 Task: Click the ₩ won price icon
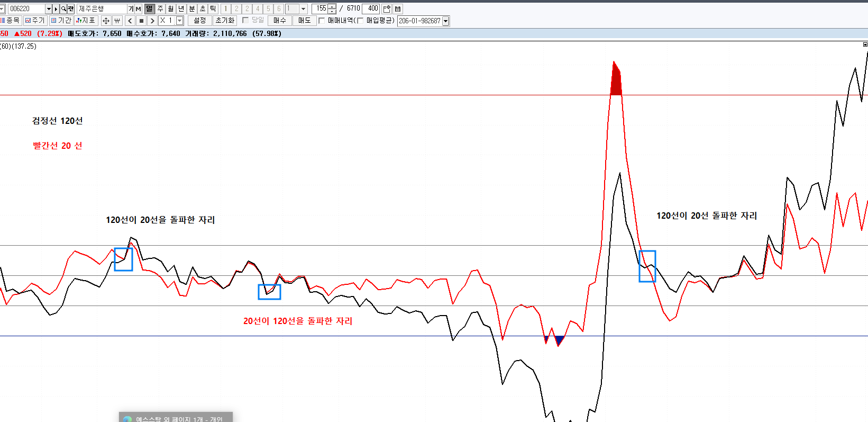coord(117,21)
